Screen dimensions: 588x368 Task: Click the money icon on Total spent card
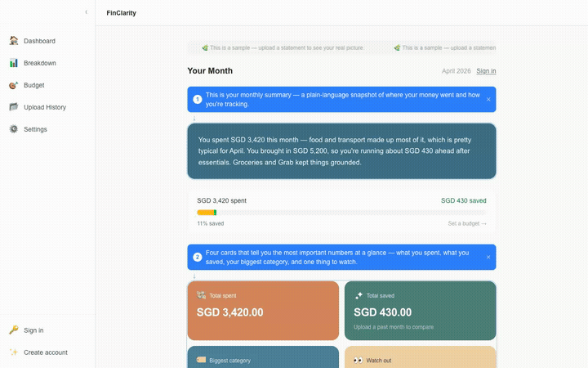tap(202, 295)
